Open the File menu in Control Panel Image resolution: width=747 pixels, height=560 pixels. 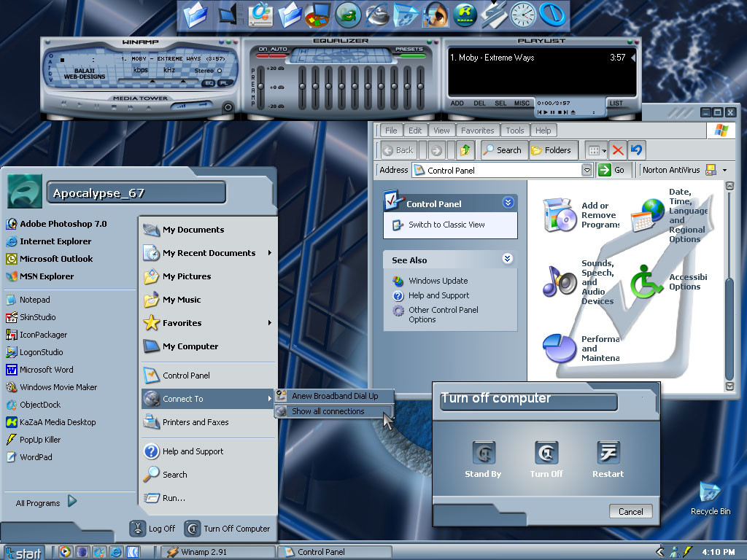(391, 131)
